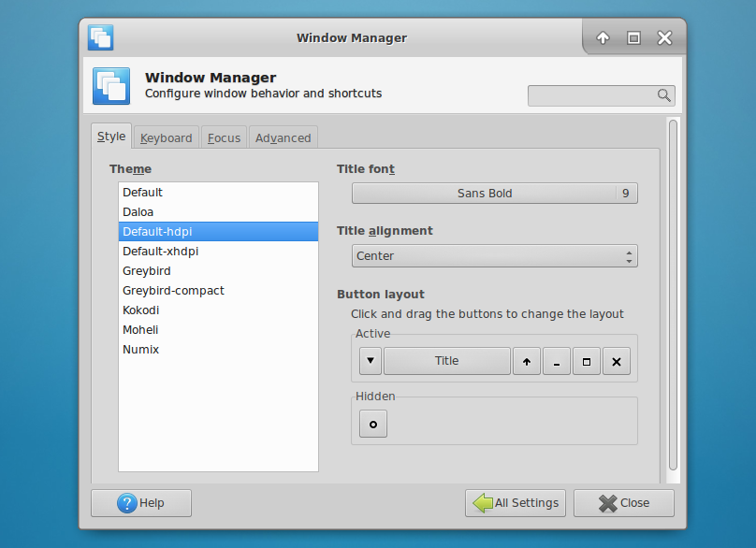Screen dimensions: 756x548
Task: Open All Settings
Action: pos(515,502)
